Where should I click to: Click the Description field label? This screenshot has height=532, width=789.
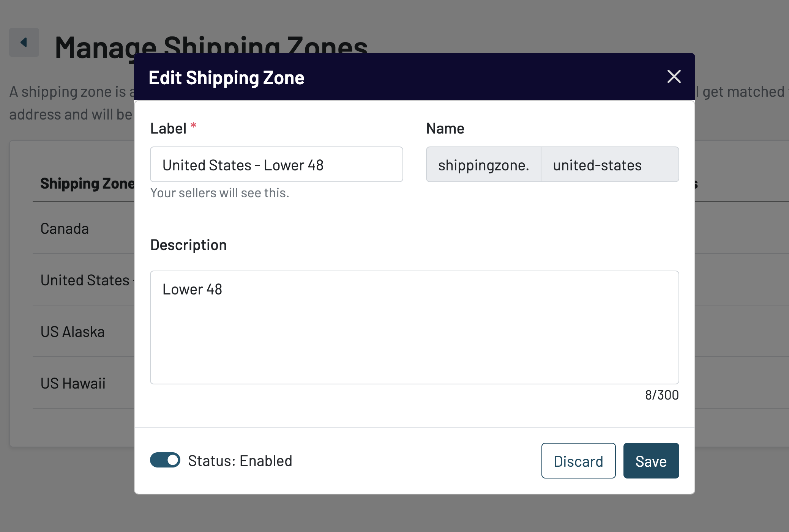coord(188,245)
